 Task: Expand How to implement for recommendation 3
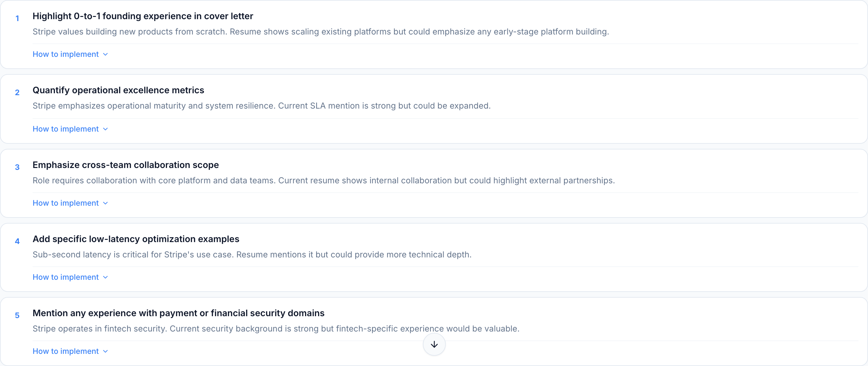[x=66, y=203]
